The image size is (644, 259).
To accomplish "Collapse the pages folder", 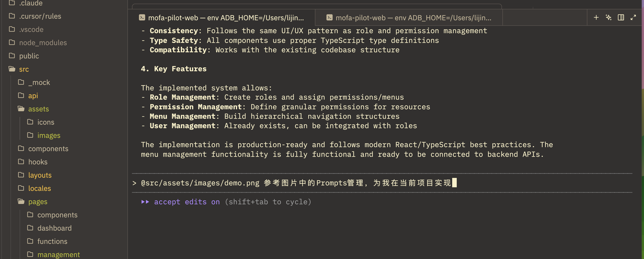I will pos(37,201).
